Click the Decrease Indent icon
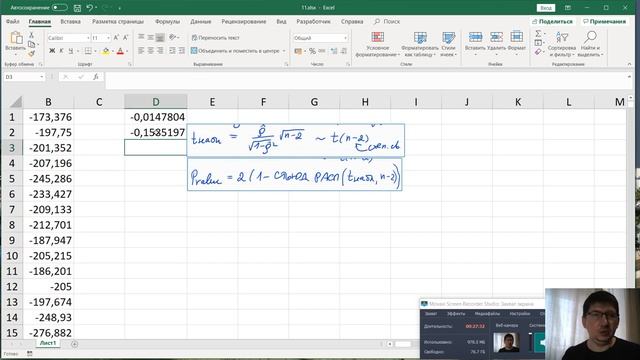Image resolution: width=640 pixels, height=360 pixels. [172, 51]
